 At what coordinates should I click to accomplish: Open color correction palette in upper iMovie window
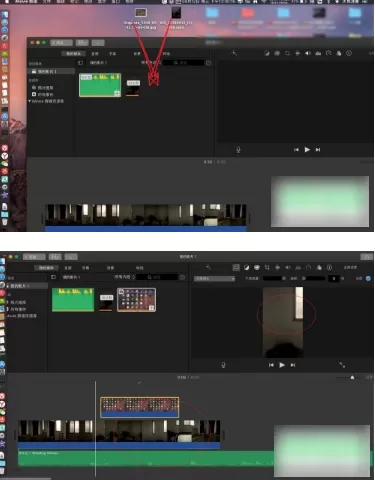click(x=277, y=53)
